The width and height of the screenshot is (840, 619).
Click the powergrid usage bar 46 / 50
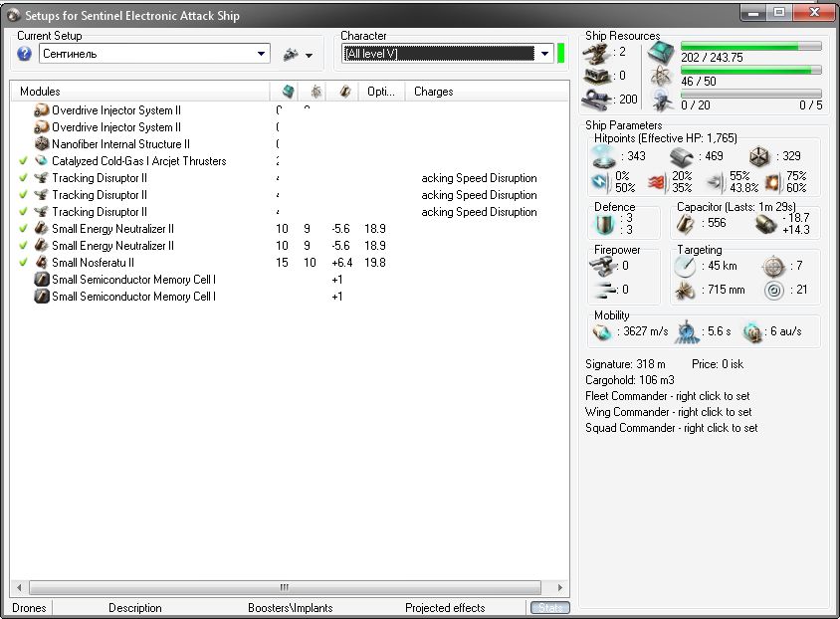pyautogui.click(x=750, y=70)
